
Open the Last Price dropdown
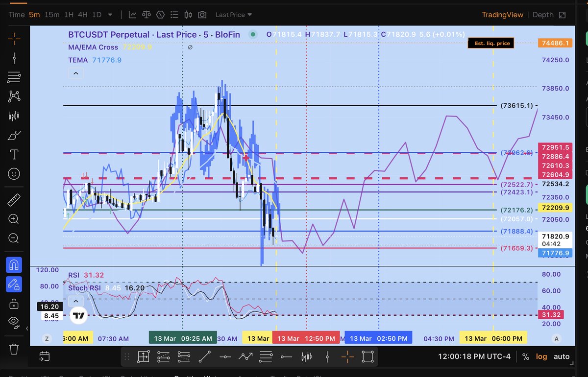[234, 15]
